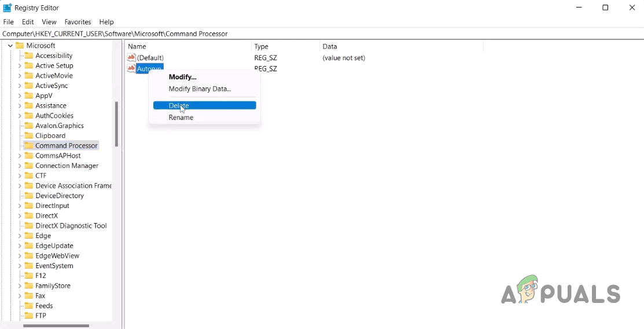Expand the Active Setup key
The height and width of the screenshot is (329, 644).
[19, 65]
